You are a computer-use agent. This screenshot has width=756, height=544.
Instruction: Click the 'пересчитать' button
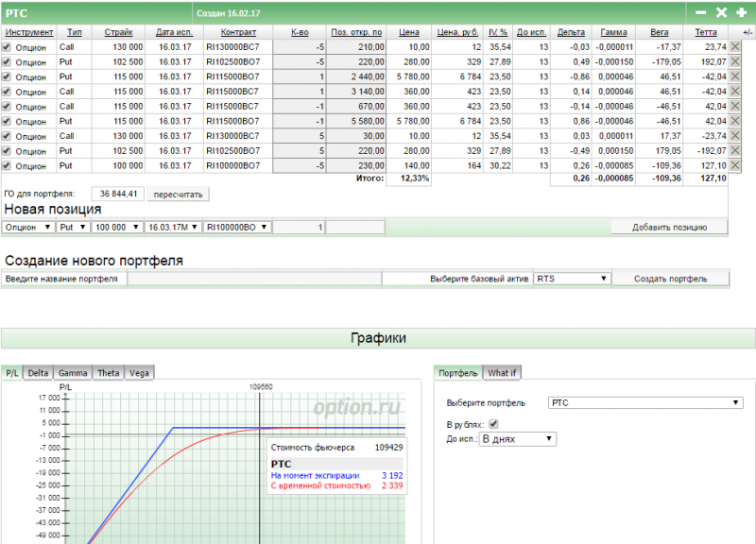click(180, 194)
